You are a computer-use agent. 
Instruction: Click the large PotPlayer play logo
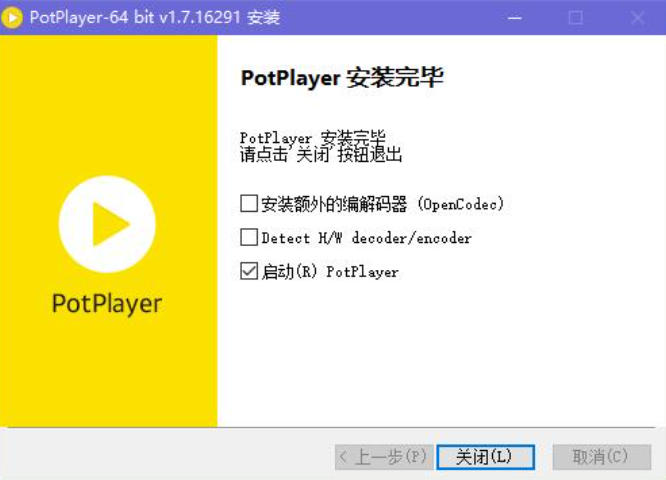107,224
